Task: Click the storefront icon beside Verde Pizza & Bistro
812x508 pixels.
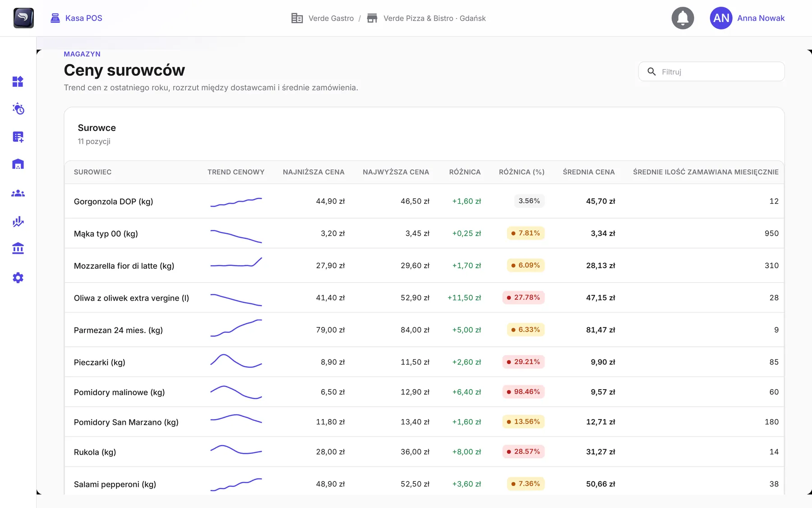Action: click(x=372, y=18)
